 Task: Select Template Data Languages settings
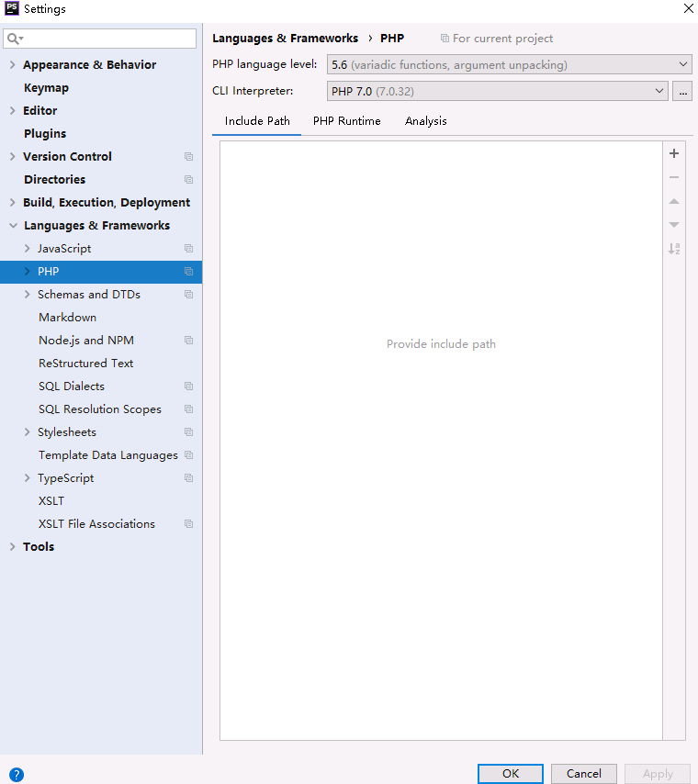coord(108,455)
